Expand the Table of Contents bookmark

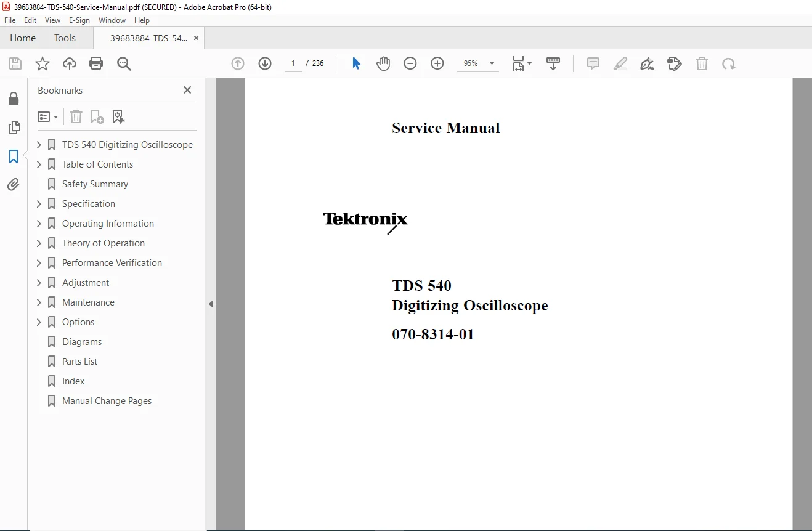pyautogui.click(x=39, y=164)
